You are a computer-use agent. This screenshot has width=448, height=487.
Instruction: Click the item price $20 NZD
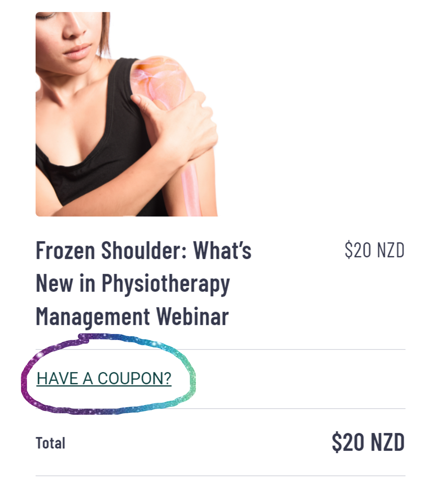pos(374,250)
